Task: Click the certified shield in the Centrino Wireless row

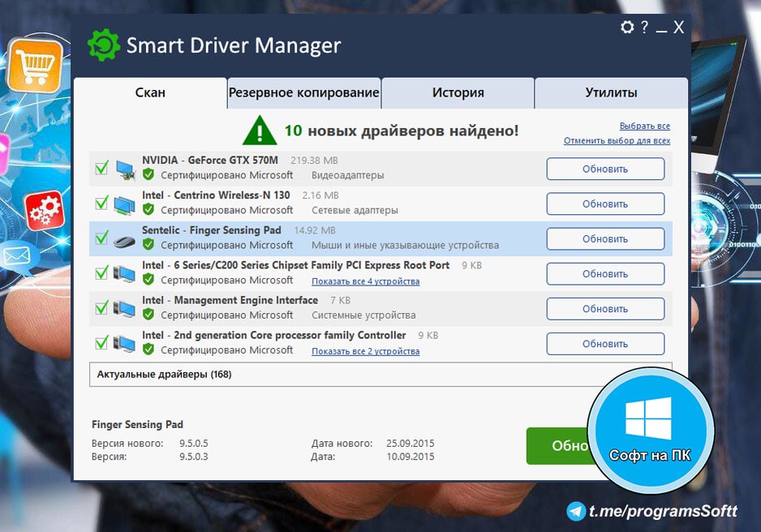Action: [148, 209]
